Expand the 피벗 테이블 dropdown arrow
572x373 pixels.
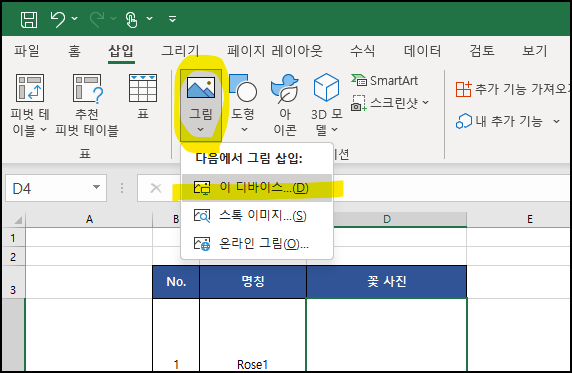[x=43, y=129]
